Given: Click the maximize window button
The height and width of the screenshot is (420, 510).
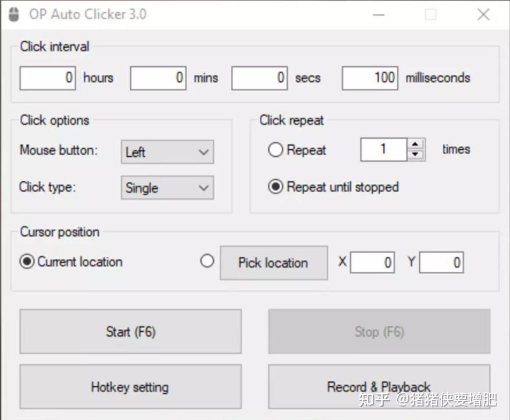Looking at the screenshot, I should 430,15.
